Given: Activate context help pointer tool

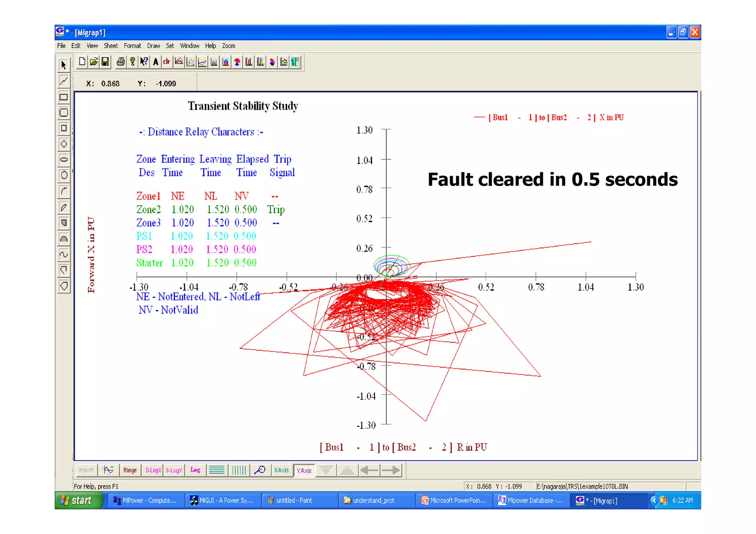Looking at the screenshot, I should click(144, 62).
